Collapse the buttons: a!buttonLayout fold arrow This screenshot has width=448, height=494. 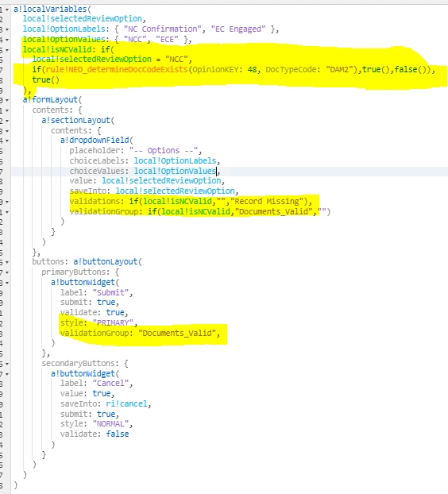(x=7, y=262)
